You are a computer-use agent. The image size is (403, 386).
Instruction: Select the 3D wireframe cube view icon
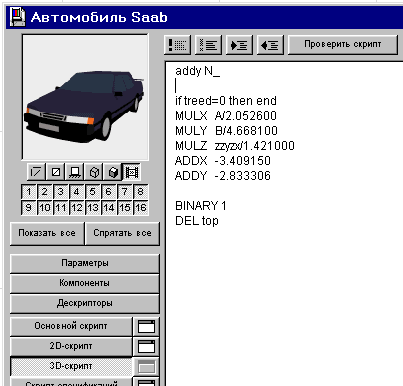tap(94, 172)
